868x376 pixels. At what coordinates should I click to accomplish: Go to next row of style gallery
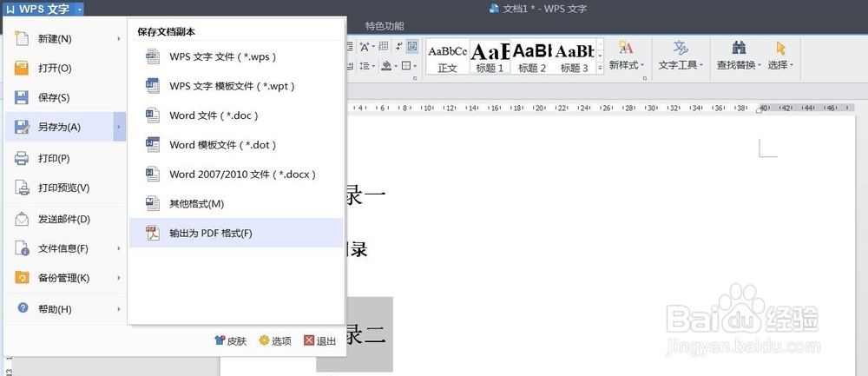click(600, 56)
